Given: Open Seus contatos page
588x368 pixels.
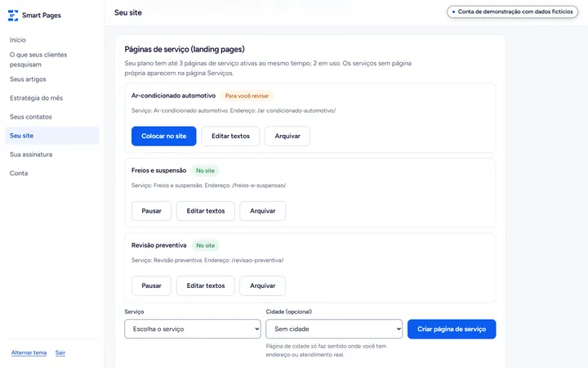Looking at the screenshot, I should (x=31, y=117).
